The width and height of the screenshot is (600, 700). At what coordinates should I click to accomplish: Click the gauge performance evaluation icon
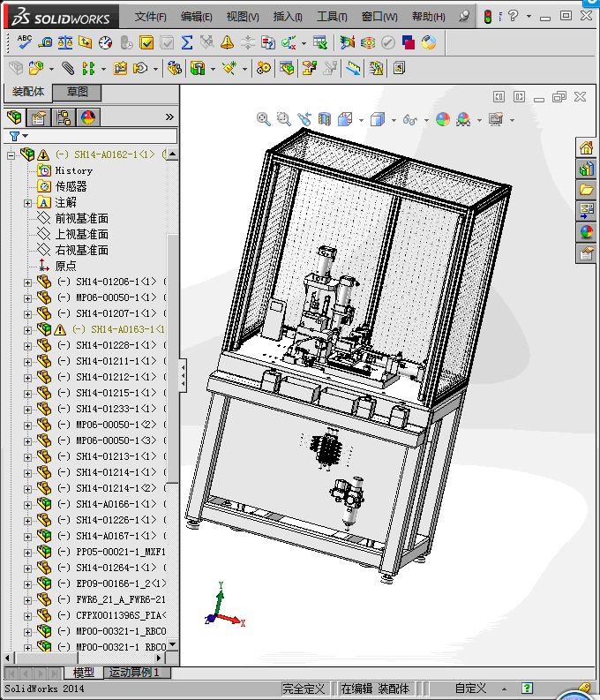[x=106, y=42]
